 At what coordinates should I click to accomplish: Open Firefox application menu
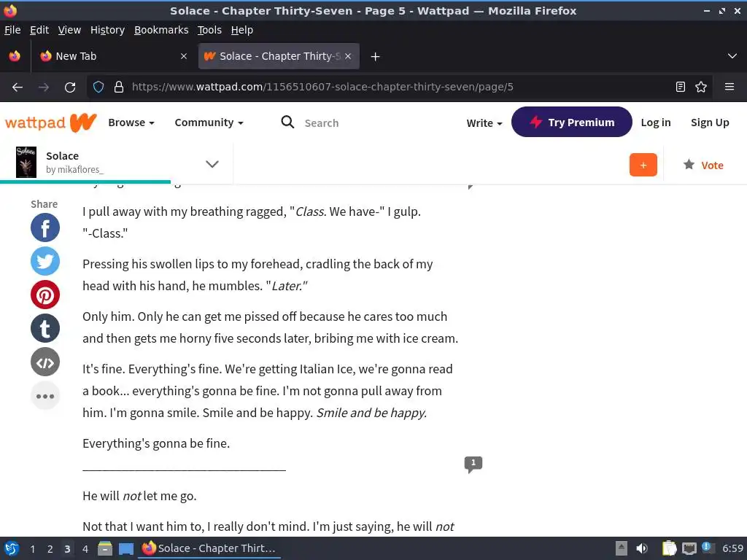[729, 87]
